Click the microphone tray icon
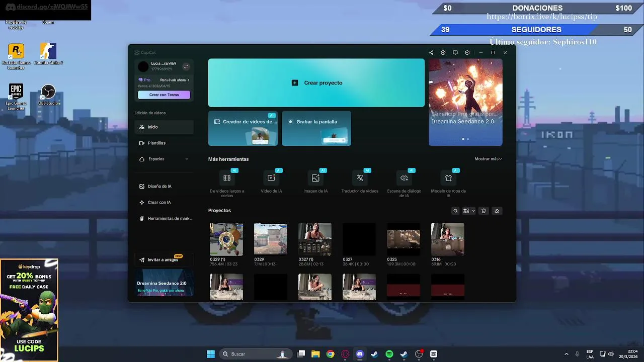This screenshot has width=644, height=362. pos(577,354)
